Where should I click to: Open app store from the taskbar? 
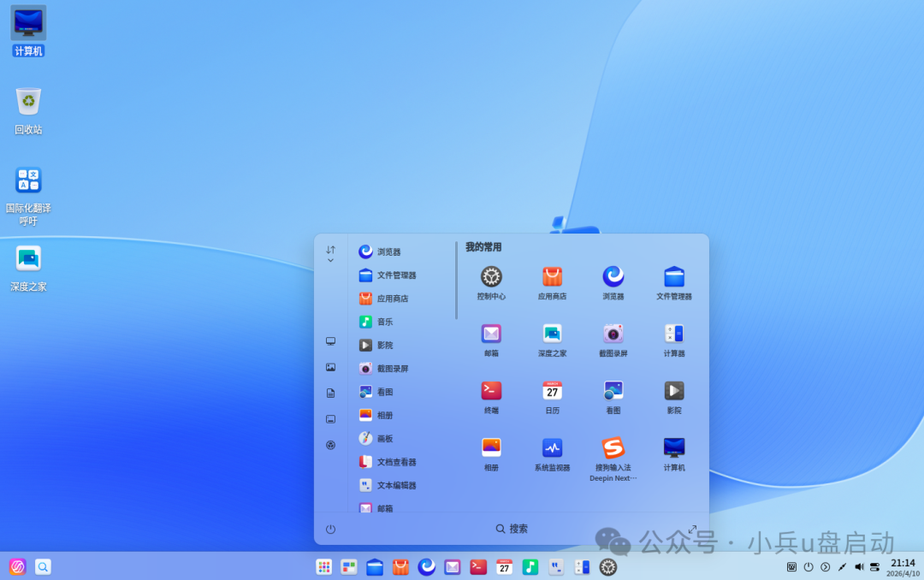[x=400, y=567]
